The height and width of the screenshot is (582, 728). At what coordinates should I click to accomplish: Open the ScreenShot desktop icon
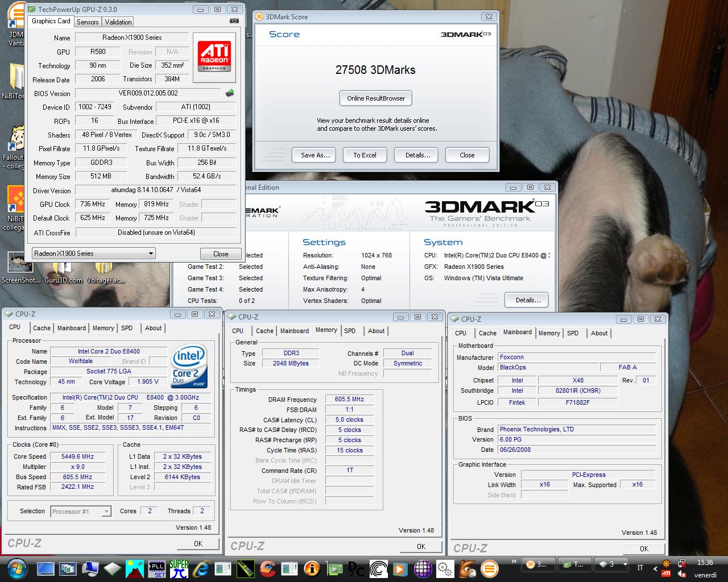[x=20, y=268]
